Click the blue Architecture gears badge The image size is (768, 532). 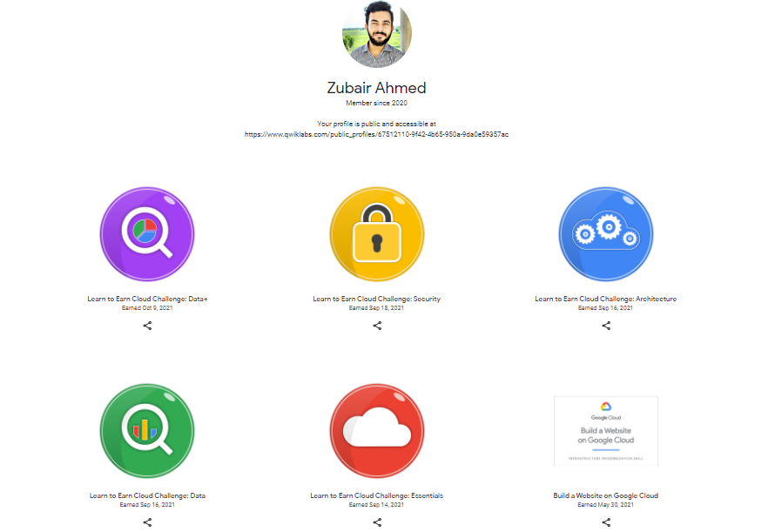606,234
